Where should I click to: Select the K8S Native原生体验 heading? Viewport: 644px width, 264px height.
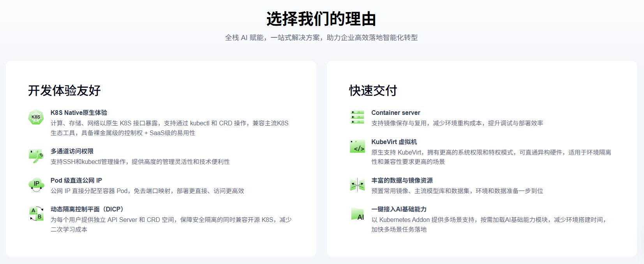pos(79,113)
